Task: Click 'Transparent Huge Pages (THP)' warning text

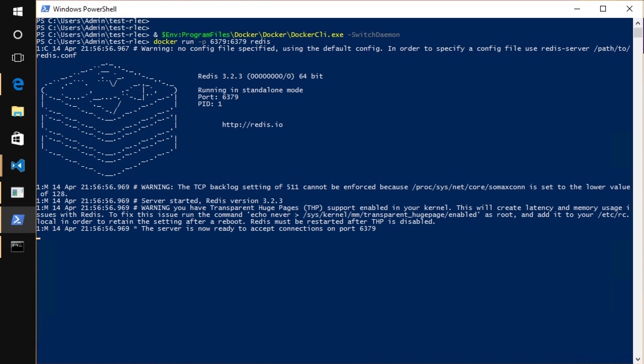Action: (267, 208)
